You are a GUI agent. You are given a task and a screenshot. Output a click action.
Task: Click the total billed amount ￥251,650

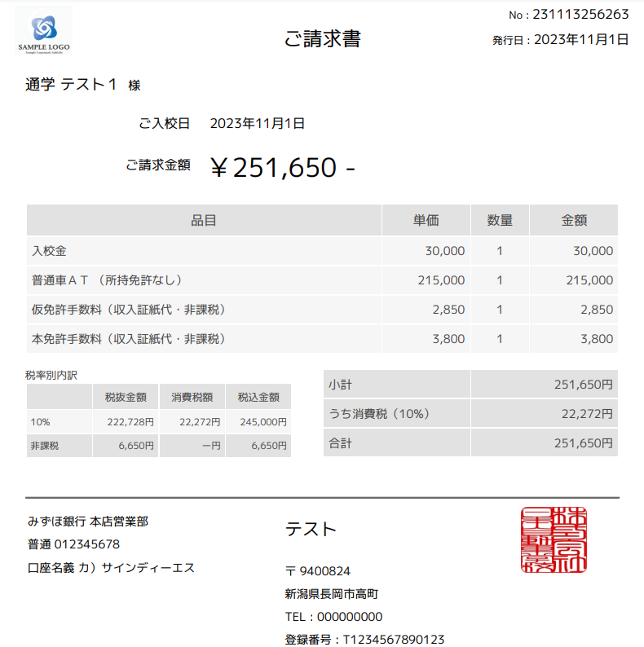tap(281, 167)
